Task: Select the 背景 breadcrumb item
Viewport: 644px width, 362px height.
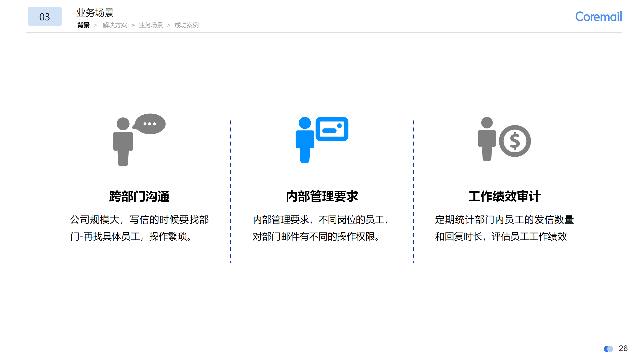Action: click(x=84, y=25)
